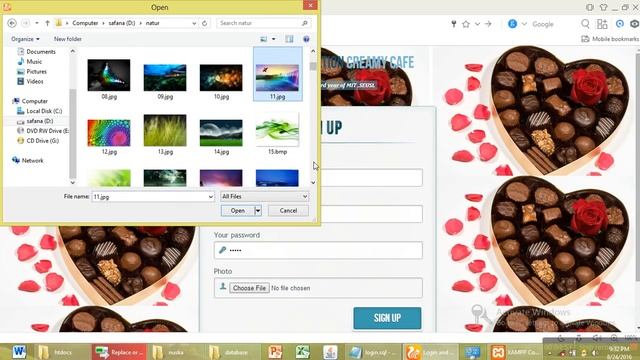Click browser key icon in address bar
The width and height of the screenshot is (640, 360).
453,24
